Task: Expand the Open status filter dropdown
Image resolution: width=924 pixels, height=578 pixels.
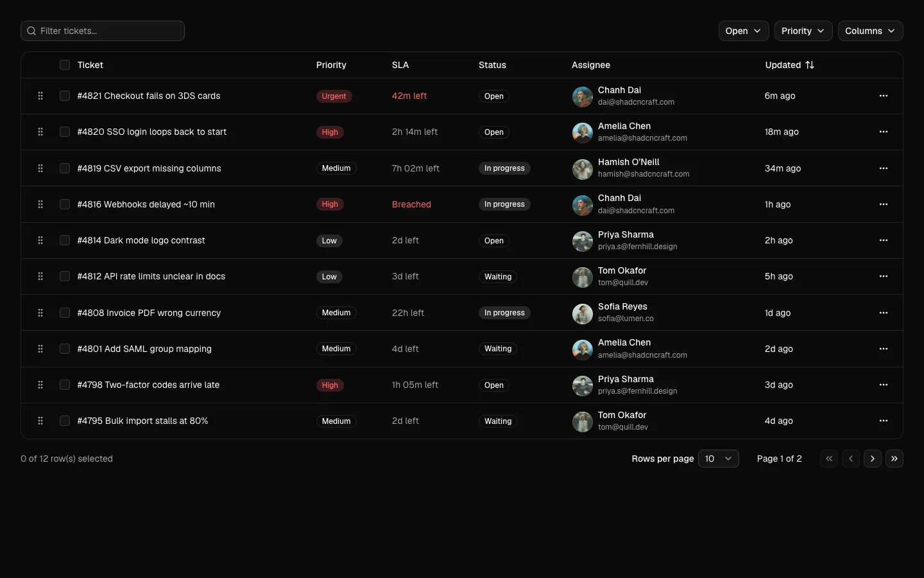Action: pos(744,31)
